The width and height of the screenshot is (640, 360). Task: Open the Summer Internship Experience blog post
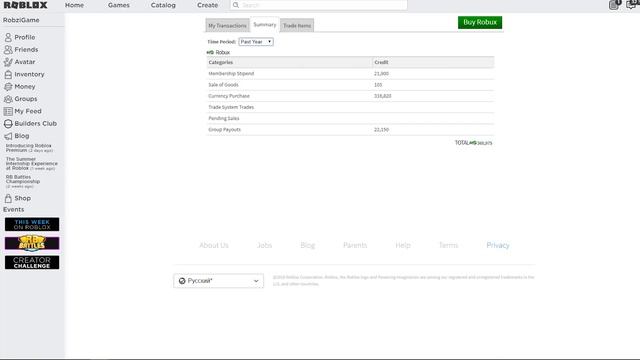point(31,164)
